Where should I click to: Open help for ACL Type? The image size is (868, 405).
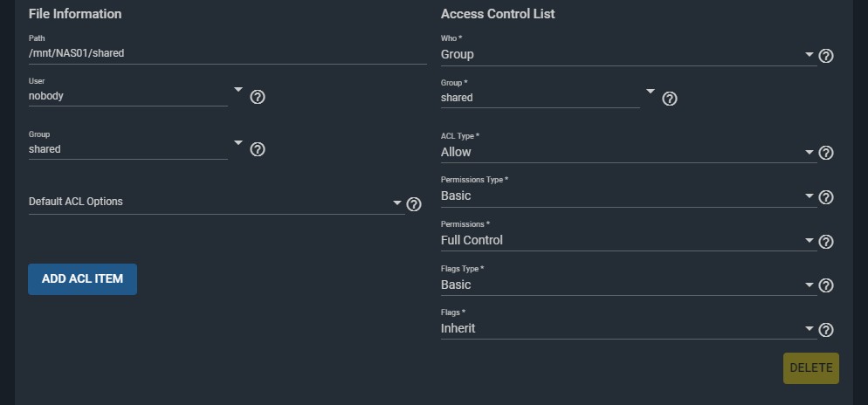pos(826,153)
